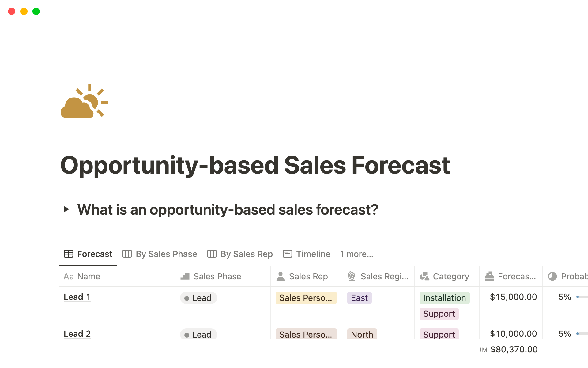The height and width of the screenshot is (368, 588).
Task: Click Lead 1 probability progress bar
Action: point(582,297)
